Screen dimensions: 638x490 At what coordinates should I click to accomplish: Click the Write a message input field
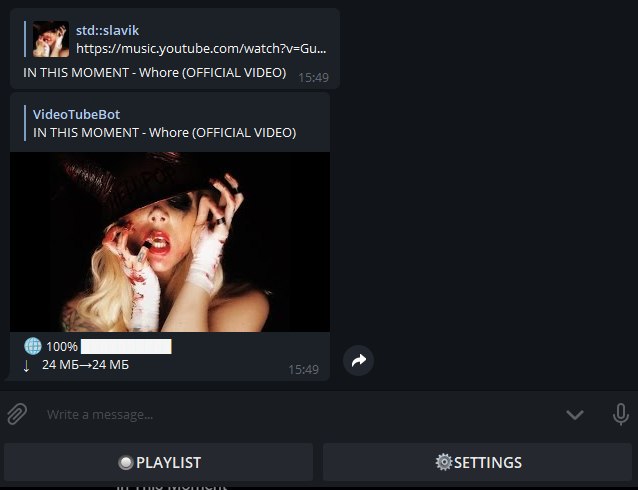pos(301,414)
